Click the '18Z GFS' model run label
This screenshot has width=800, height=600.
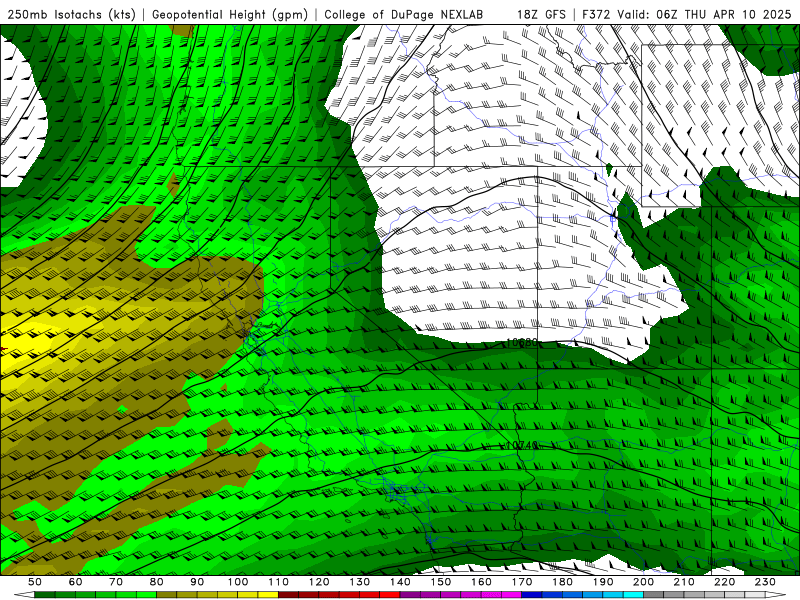point(541,15)
